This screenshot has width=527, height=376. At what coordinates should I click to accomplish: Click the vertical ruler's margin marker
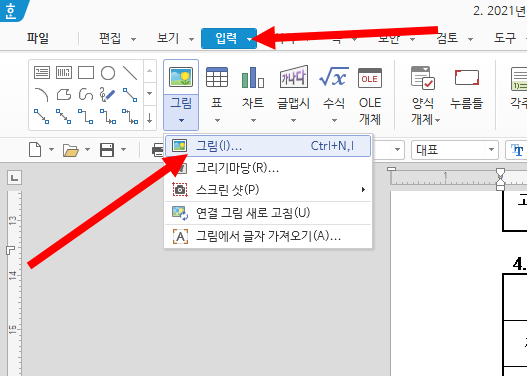(10, 250)
